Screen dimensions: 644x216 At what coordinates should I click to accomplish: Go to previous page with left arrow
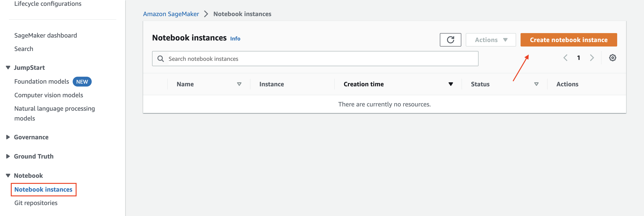pyautogui.click(x=566, y=58)
